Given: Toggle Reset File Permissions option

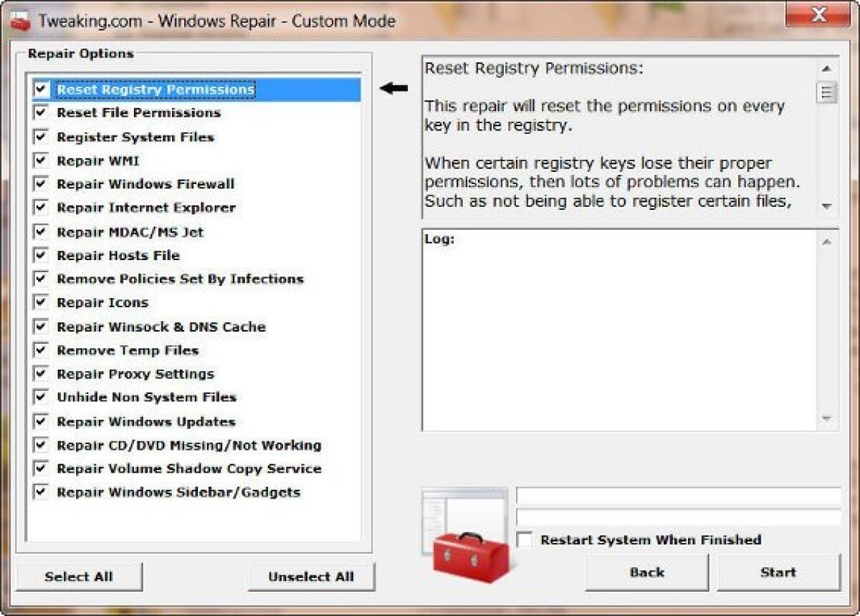Looking at the screenshot, I should pyautogui.click(x=42, y=112).
